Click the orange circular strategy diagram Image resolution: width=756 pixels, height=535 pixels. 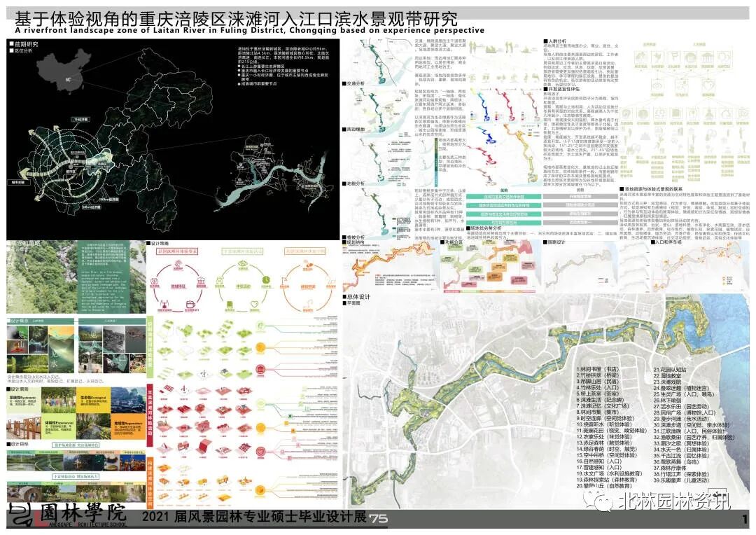307,286
